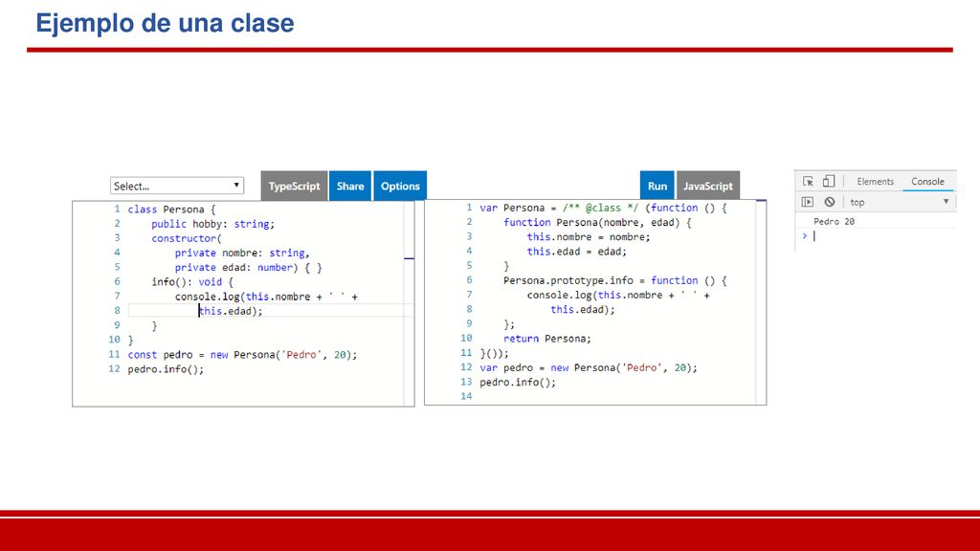The width and height of the screenshot is (980, 551).
Task: Open the 'top' context dropdown
Action: point(900,202)
